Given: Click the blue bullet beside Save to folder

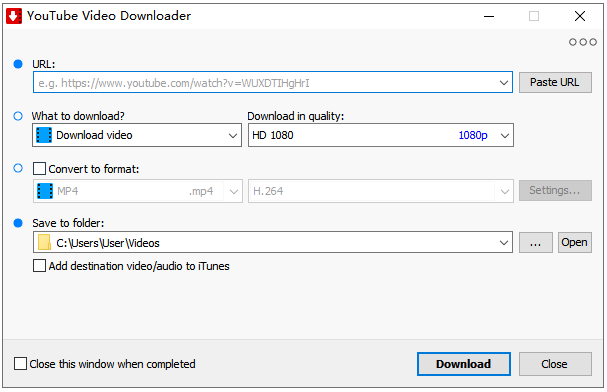Looking at the screenshot, I should pos(18,223).
